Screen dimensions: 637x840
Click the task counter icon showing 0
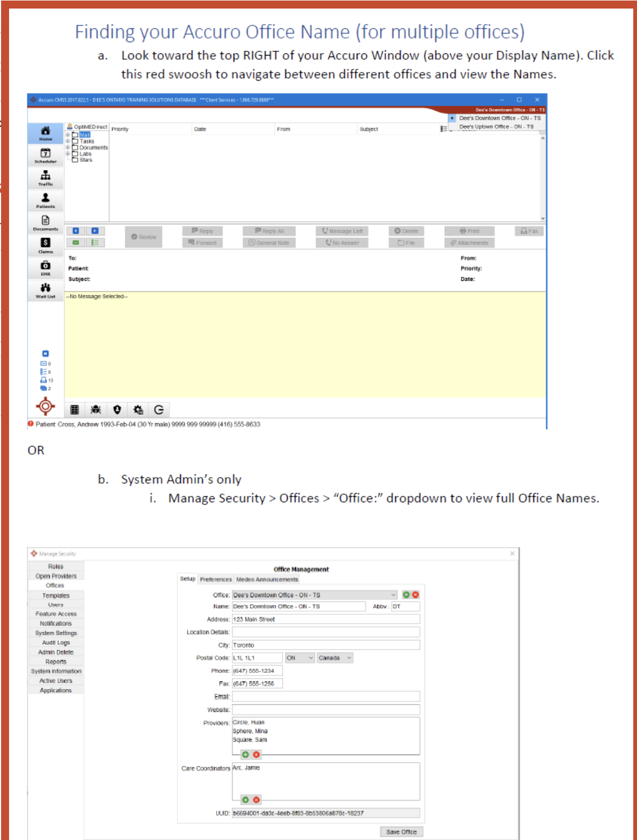[x=45, y=372]
